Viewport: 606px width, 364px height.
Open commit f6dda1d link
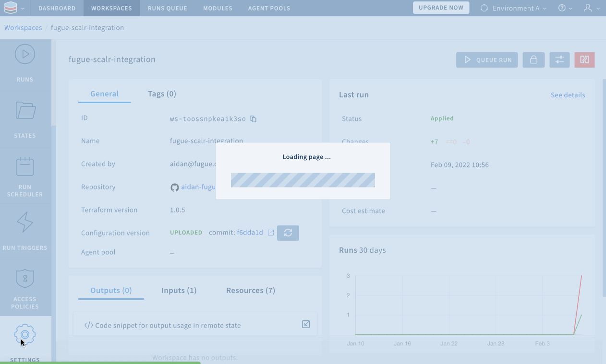coord(250,233)
